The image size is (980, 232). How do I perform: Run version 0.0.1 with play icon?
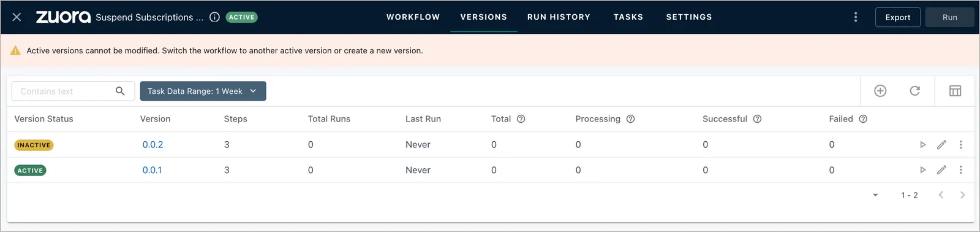point(922,170)
